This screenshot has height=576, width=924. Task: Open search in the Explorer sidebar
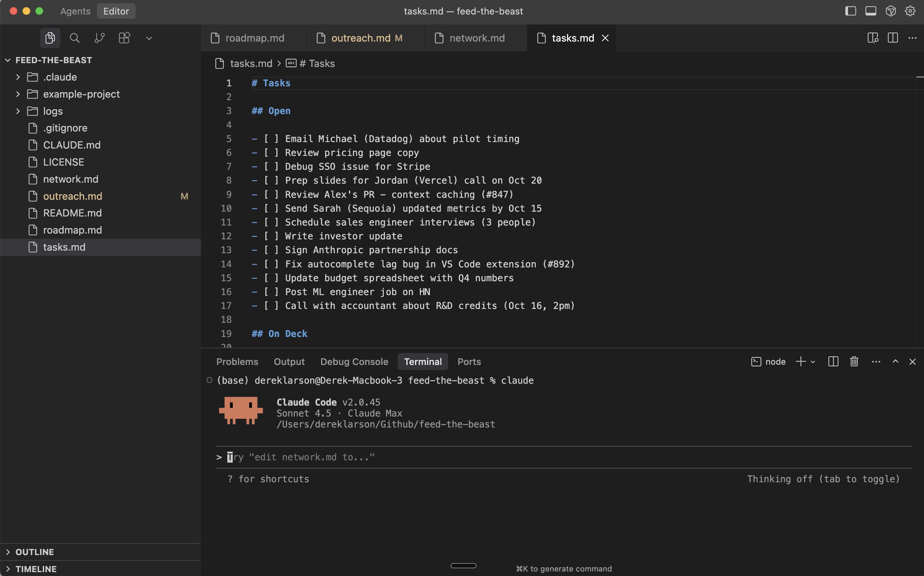(x=75, y=38)
